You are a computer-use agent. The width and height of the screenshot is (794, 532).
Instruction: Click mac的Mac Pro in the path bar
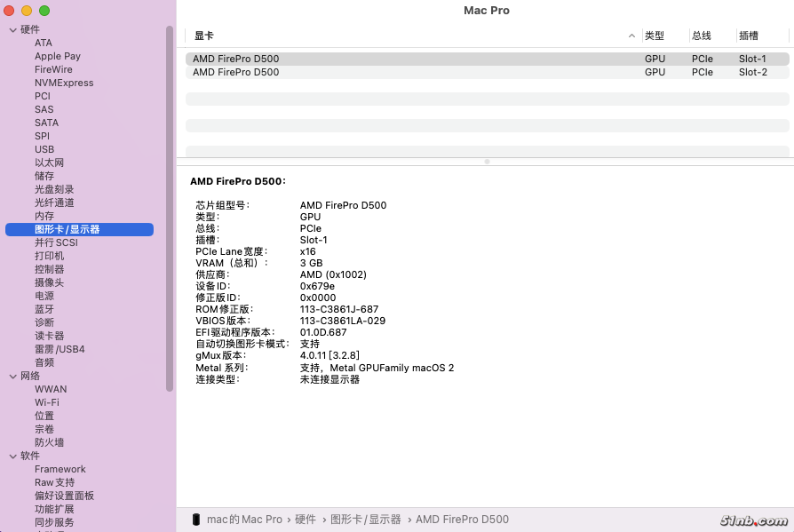pyautogui.click(x=244, y=520)
